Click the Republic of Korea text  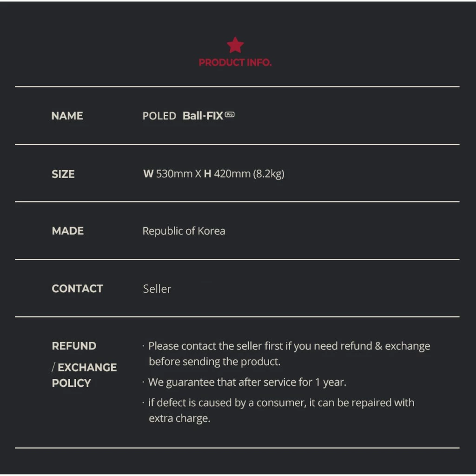click(x=184, y=231)
